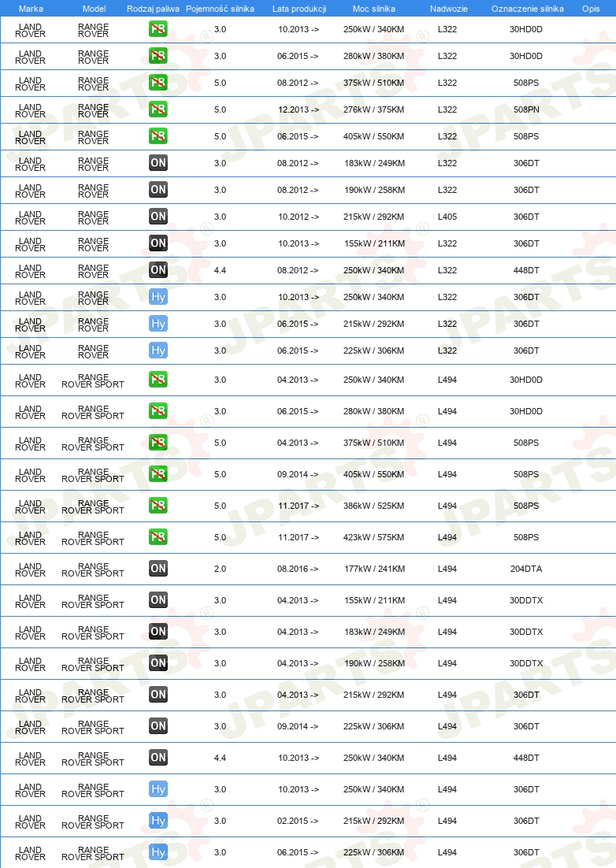Select 09.2014 date in 405kW/550KM row
616x868 pixels.
coord(298,474)
